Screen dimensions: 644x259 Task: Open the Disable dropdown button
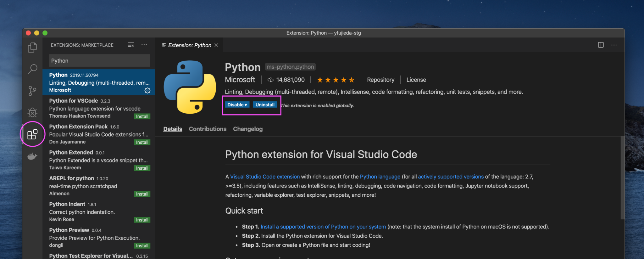click(237, 105)
